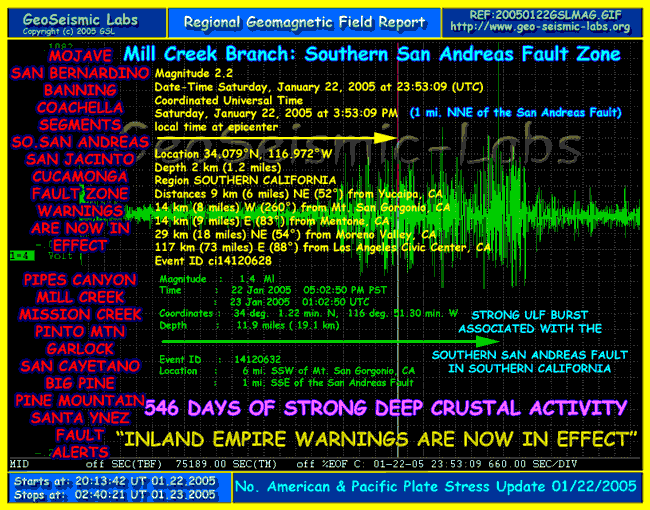Click the Region SOUTHERN CALIFORNIA line
Image resolution: width=650 pixels, height=510 pixels.
tap(245, 181)
